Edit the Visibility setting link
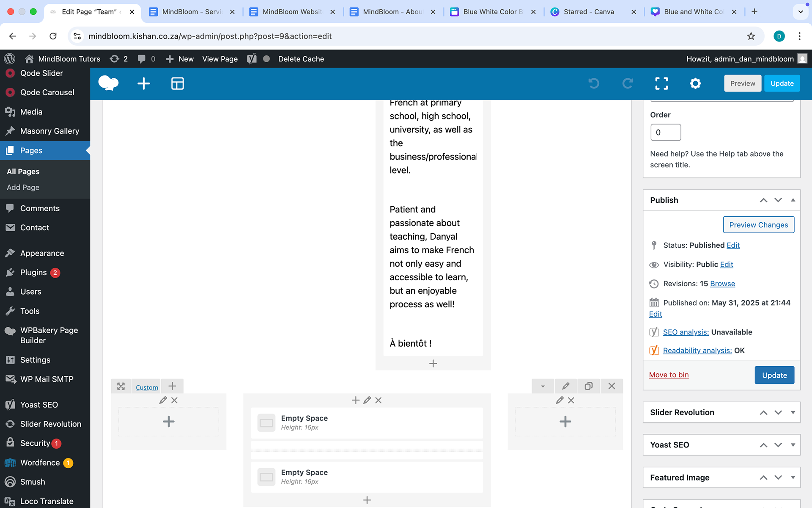The height and width of the screenshot is (508, 812). (x=727, y=265)
